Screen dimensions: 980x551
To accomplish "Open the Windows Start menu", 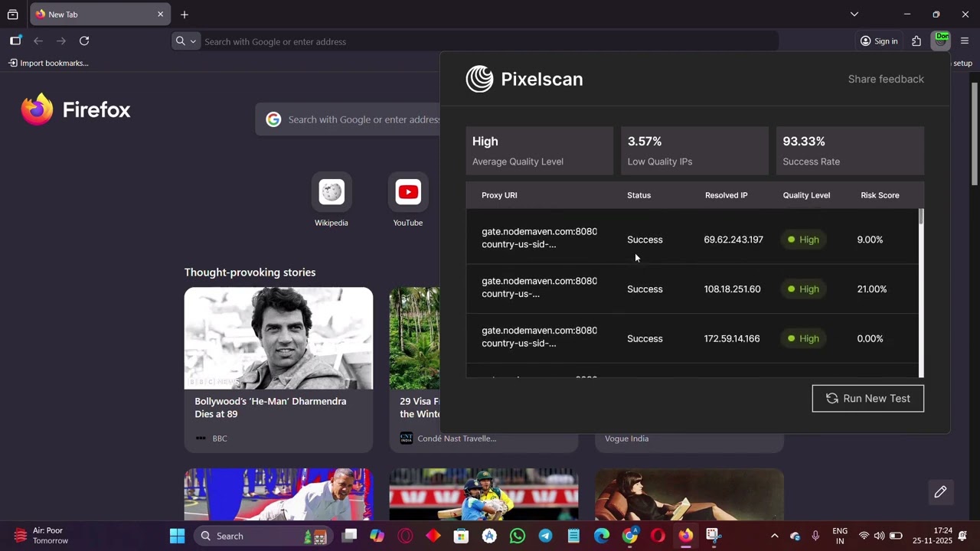I will point(177,536).
